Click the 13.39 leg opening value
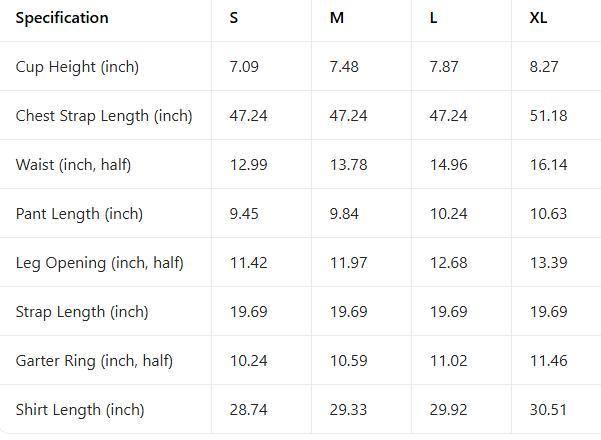The height and width of the screenshot is (440, 601). (548, 263)
